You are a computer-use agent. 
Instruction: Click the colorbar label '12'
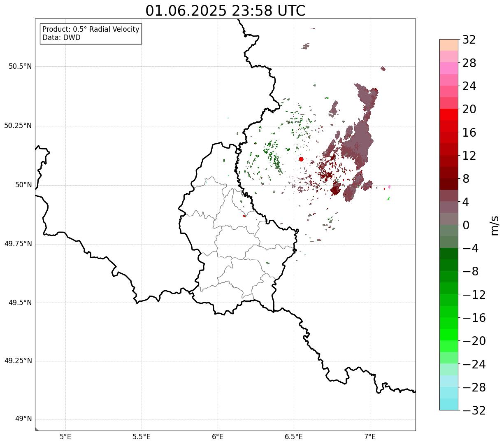pyautogui.click(x=469, y=156)
